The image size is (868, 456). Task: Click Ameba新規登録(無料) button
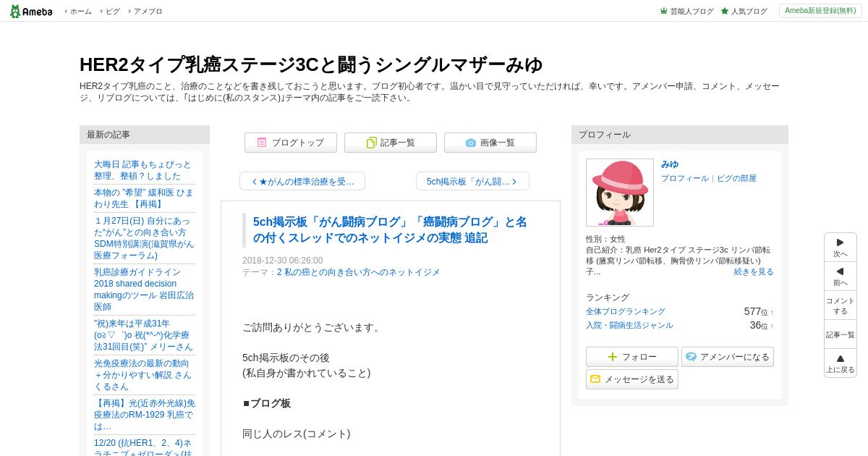pos(820,11)
